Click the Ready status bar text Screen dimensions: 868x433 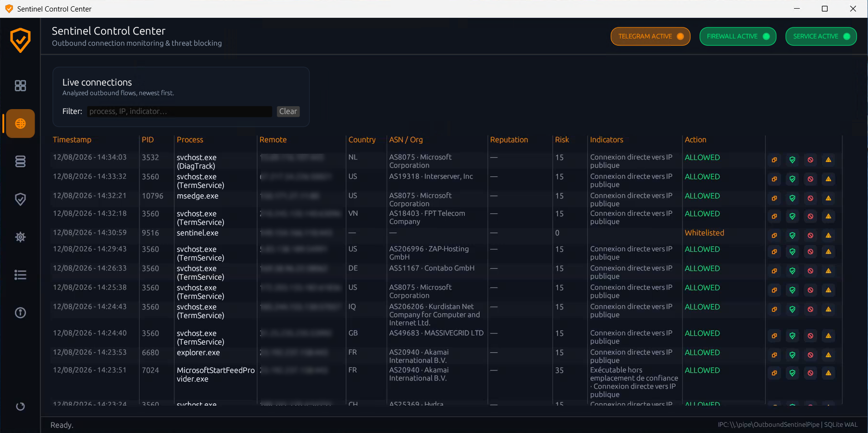62,425
